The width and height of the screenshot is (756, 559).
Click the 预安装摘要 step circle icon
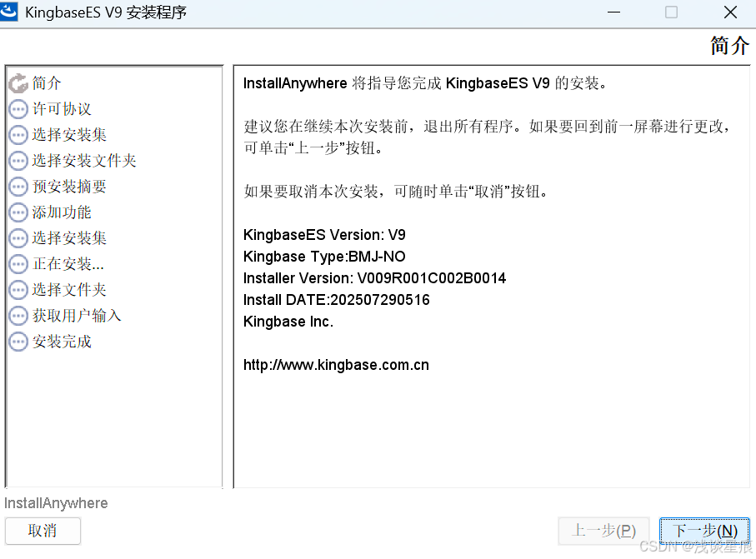pos(18,187)
